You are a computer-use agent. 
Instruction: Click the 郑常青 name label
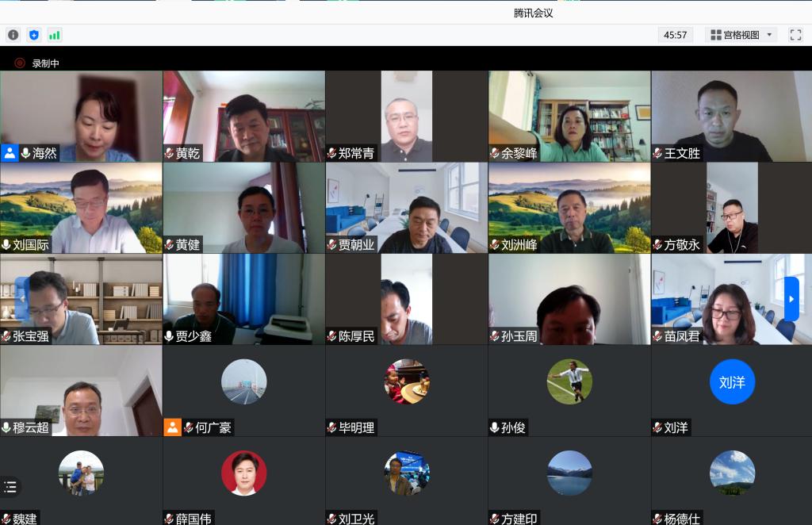(x=356, y=153)
